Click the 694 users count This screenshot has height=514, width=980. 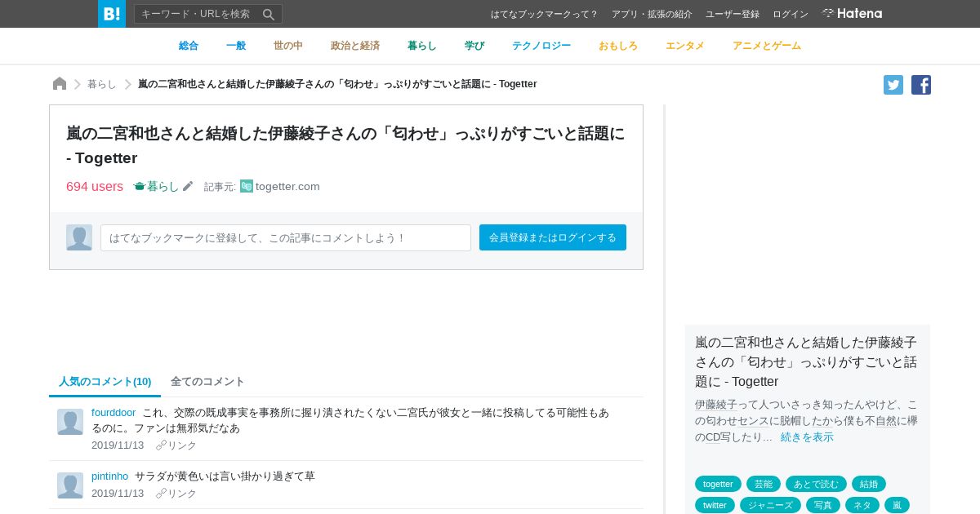coord(95,186)
